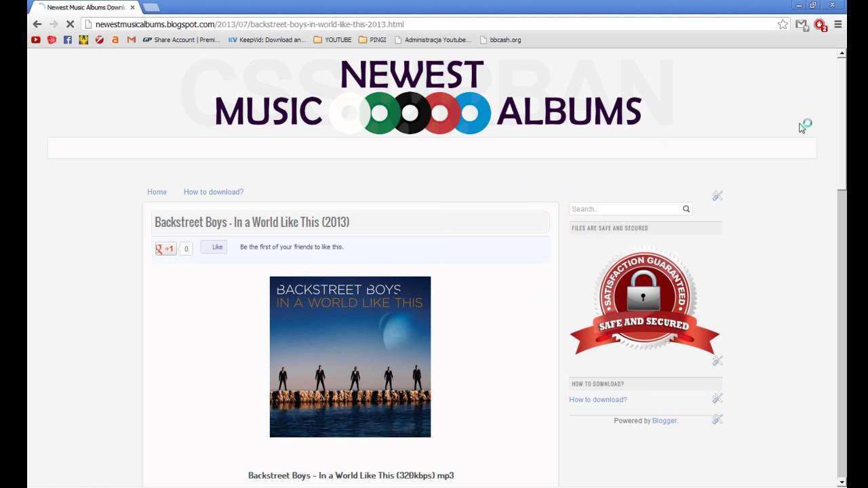The image size is (868, 488).
Task: Click the address bar URL field
Action: (434, 24)
